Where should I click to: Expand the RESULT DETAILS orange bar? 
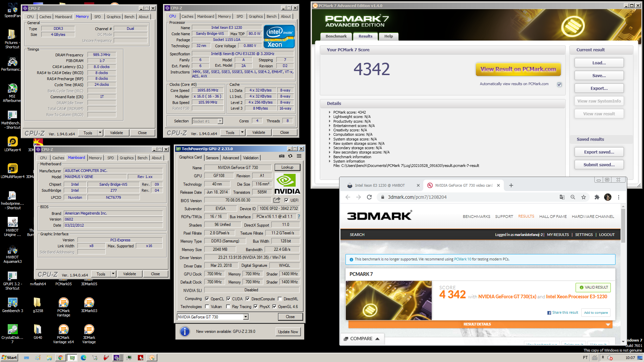(480, 324)
